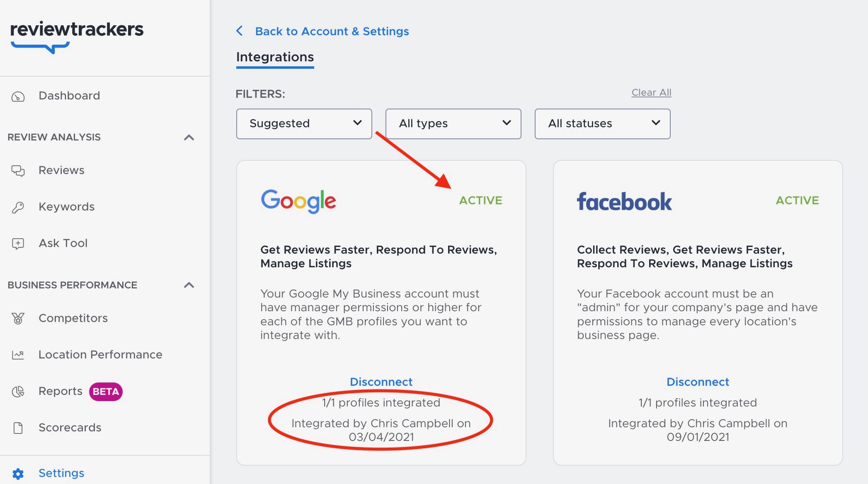Click the back arrow chevron icon

pos(240,31)
